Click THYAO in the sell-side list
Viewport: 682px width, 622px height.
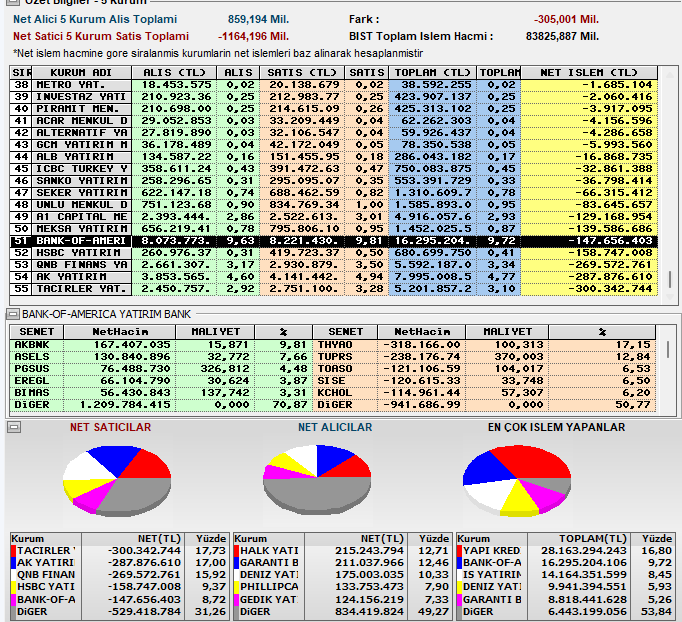point(335,345)
